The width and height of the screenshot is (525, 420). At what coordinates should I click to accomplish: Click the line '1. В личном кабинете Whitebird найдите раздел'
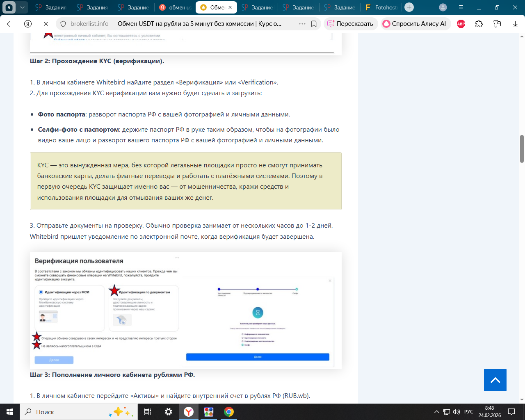[154, 82]
